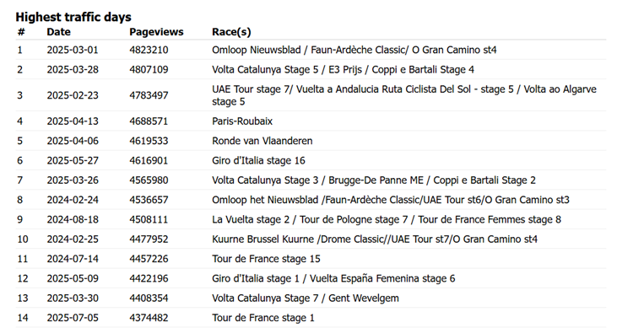Select pageviews value 4783497
The image size is (644, 328).
click(x=149, y=95)
